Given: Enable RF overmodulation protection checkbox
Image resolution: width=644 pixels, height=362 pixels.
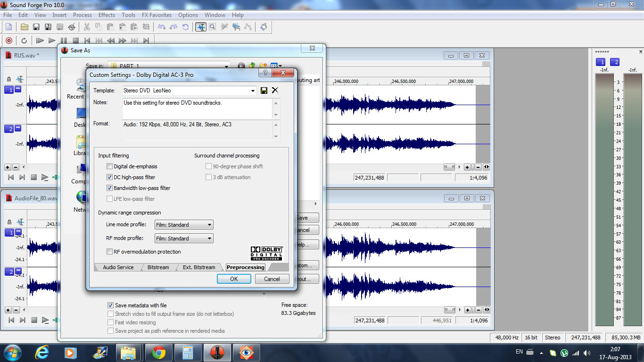Looking at the screenshot, I should pos(110,252).
